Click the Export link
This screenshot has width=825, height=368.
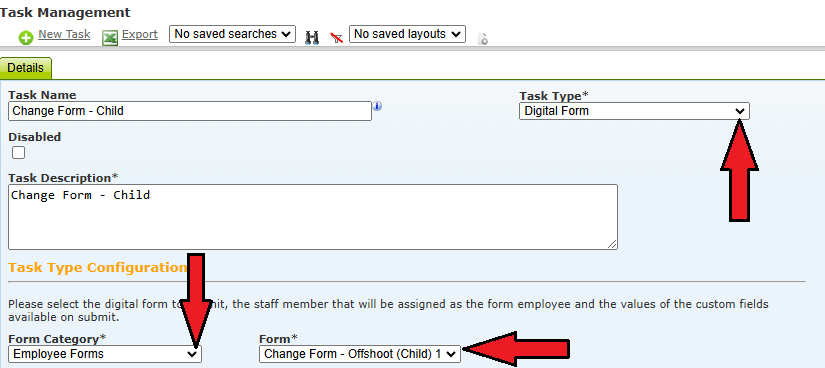[x=140, y=34]
